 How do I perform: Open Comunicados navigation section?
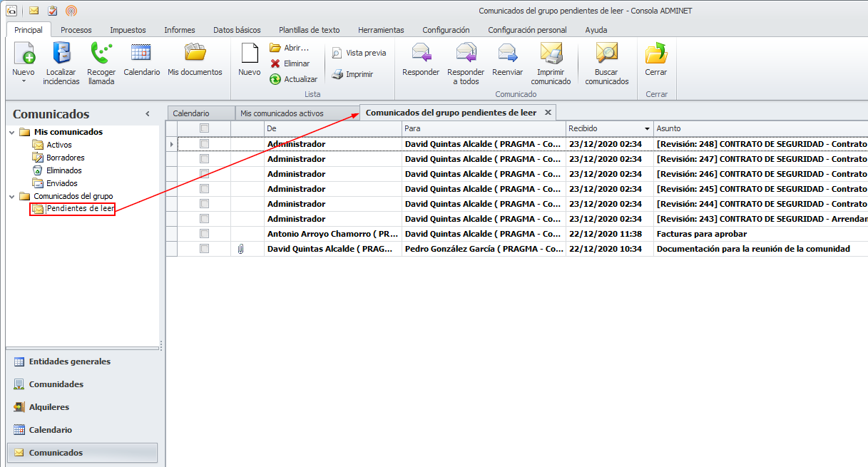point(82,453)
